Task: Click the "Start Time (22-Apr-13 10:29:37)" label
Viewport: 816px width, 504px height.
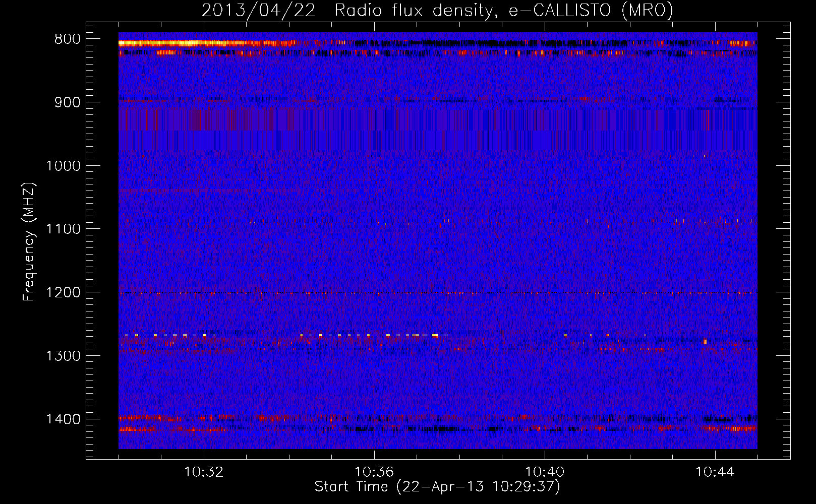Action: click(437, 487)
